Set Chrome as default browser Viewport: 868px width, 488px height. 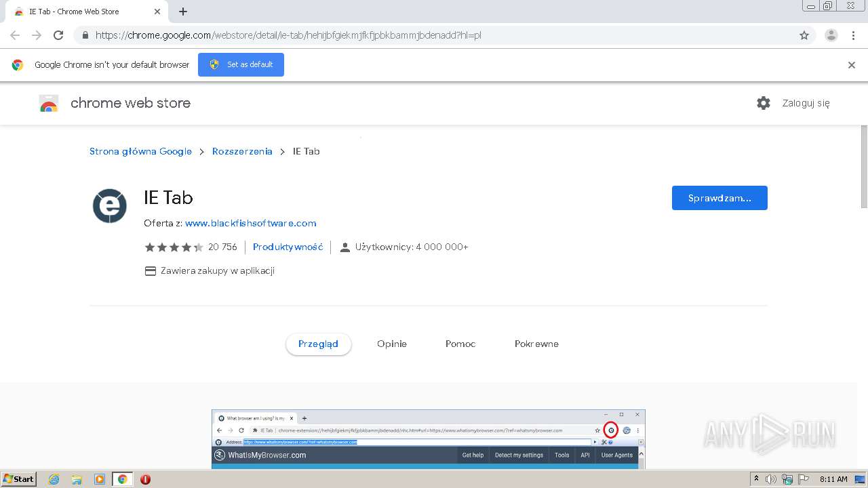point(241,64)
